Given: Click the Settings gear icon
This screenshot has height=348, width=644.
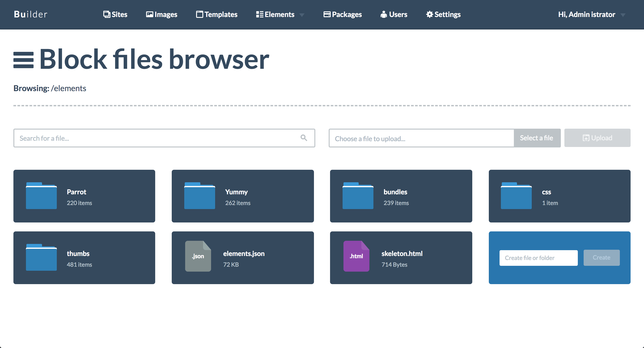Looking at the screenshot, I should pyautogui.click(x=429, y=14).
